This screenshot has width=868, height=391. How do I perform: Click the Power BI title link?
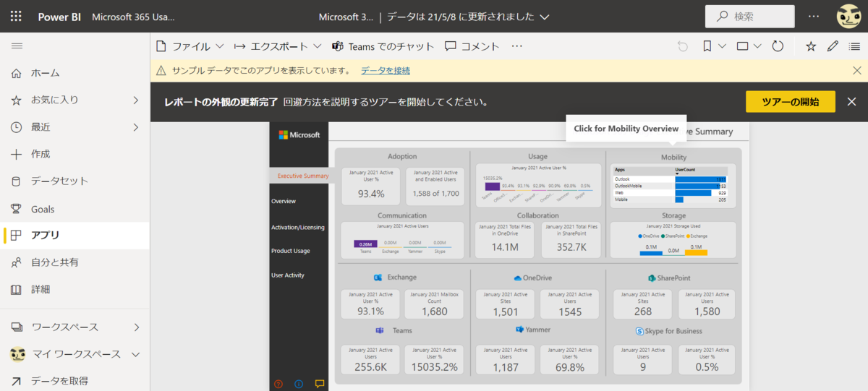click(59, 17)
